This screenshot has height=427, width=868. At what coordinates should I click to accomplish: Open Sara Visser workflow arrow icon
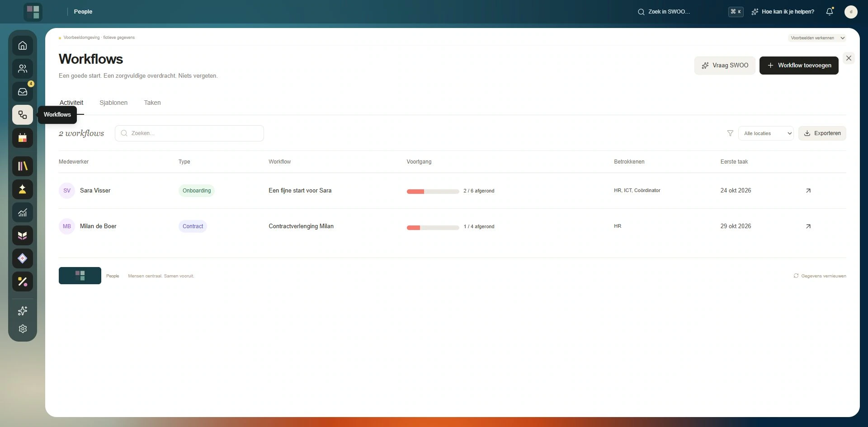click(808, 191)
